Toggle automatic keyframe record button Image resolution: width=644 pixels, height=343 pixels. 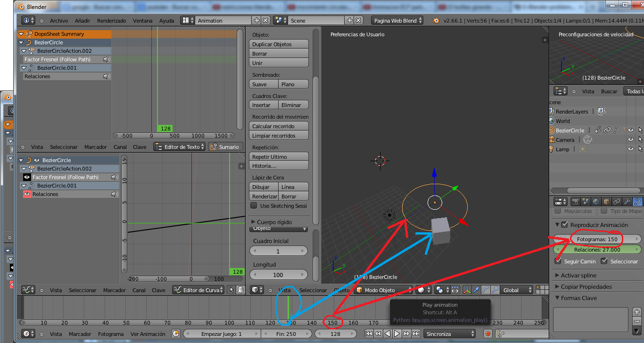tap(488, 334)
